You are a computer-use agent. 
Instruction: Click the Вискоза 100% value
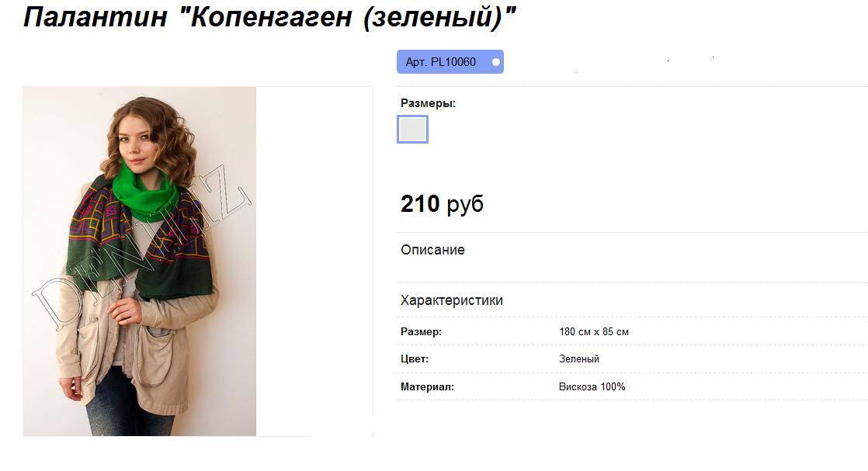(x=592, y=387)
